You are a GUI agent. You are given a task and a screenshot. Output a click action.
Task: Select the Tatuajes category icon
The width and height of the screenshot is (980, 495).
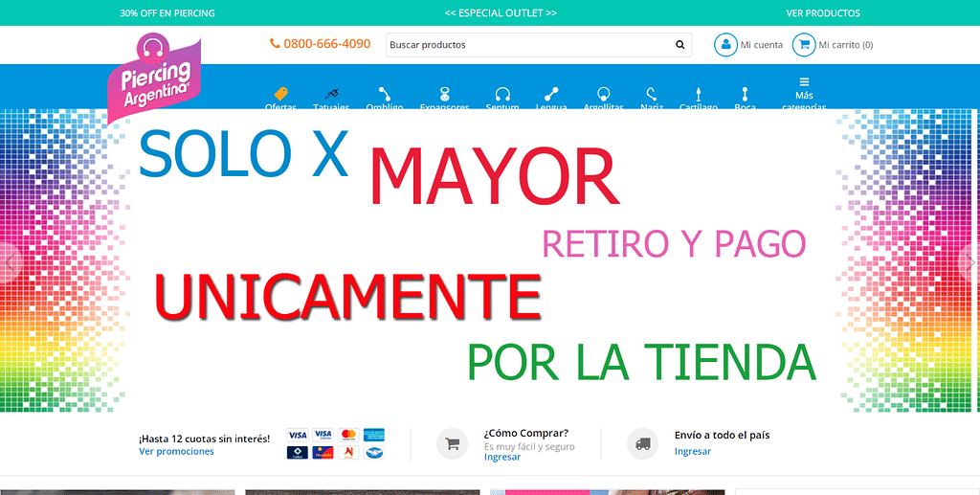(331, 95)
